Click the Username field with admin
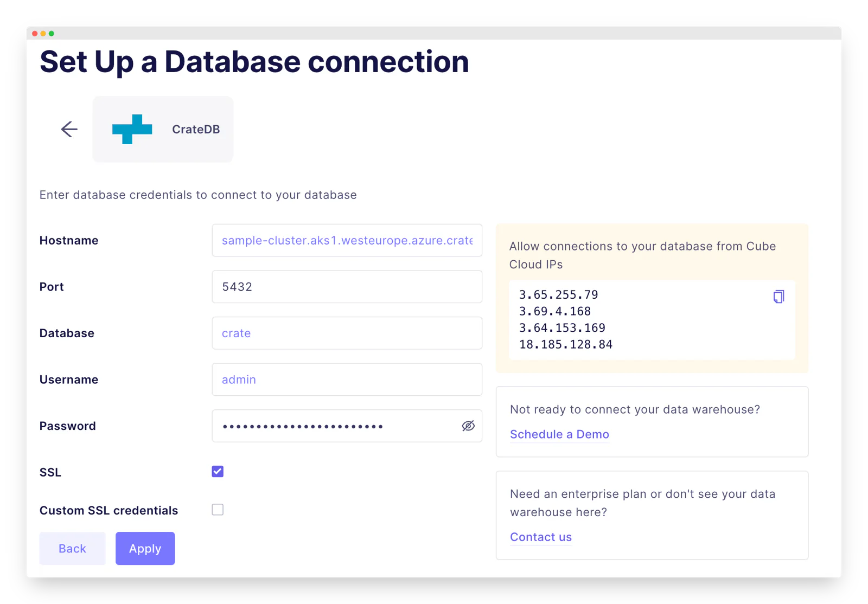The width and height of the screenshot is (868, 604). click(347, 380)
